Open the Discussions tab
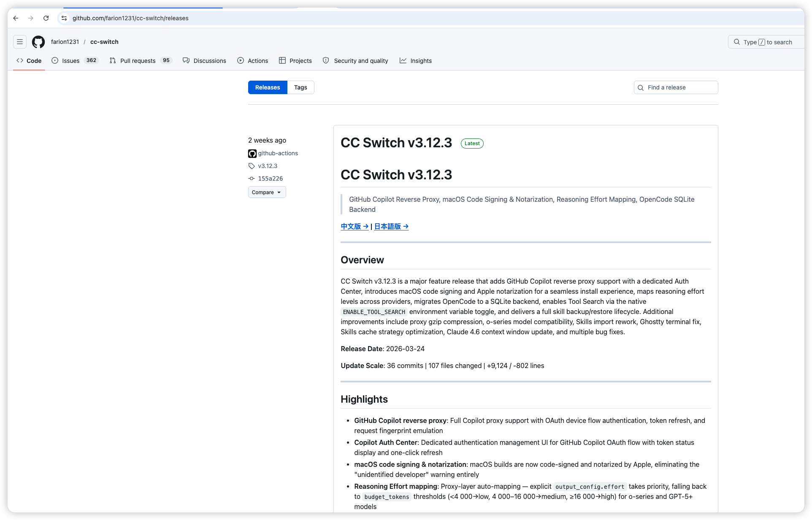The height and width of the screenshot is (520, 812). click(204, 61)
